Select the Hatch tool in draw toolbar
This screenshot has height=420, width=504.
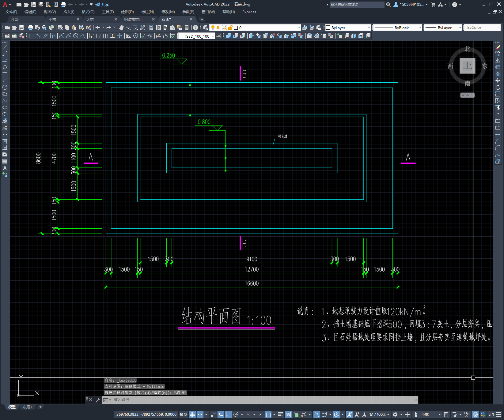pyautogui.click(x=5, y=141)
